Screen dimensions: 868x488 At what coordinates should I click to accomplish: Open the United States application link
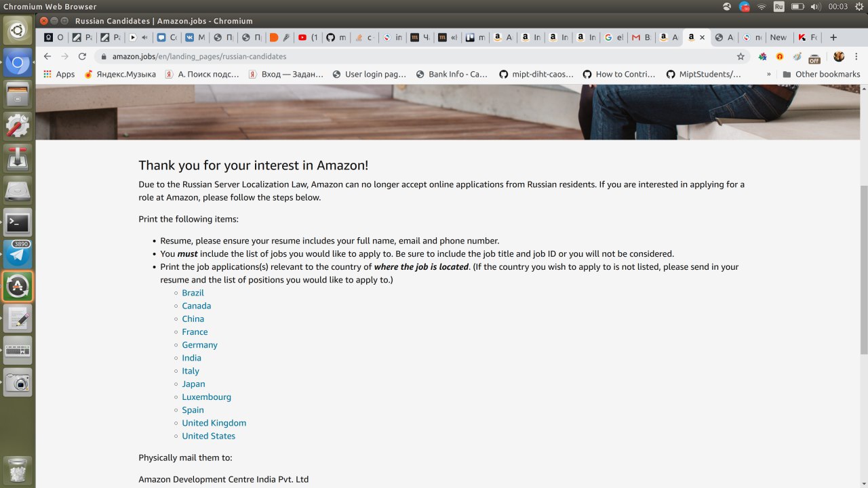coord(208,436)
